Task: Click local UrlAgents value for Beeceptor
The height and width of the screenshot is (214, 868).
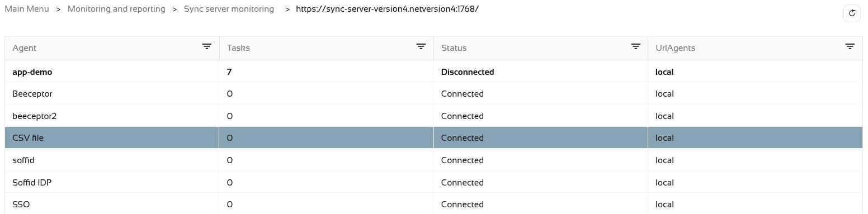Action: [x=664, y=94]
